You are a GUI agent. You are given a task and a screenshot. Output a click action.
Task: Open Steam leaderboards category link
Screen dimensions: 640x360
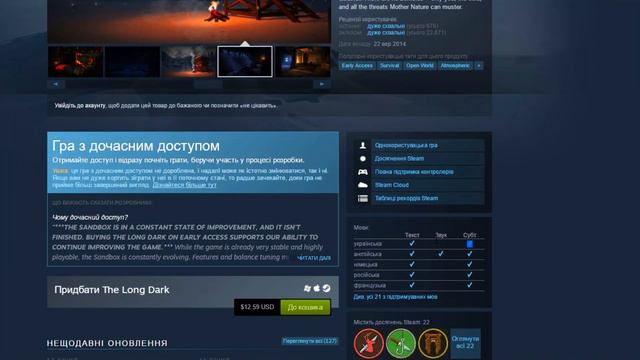[x=406, y=198]
